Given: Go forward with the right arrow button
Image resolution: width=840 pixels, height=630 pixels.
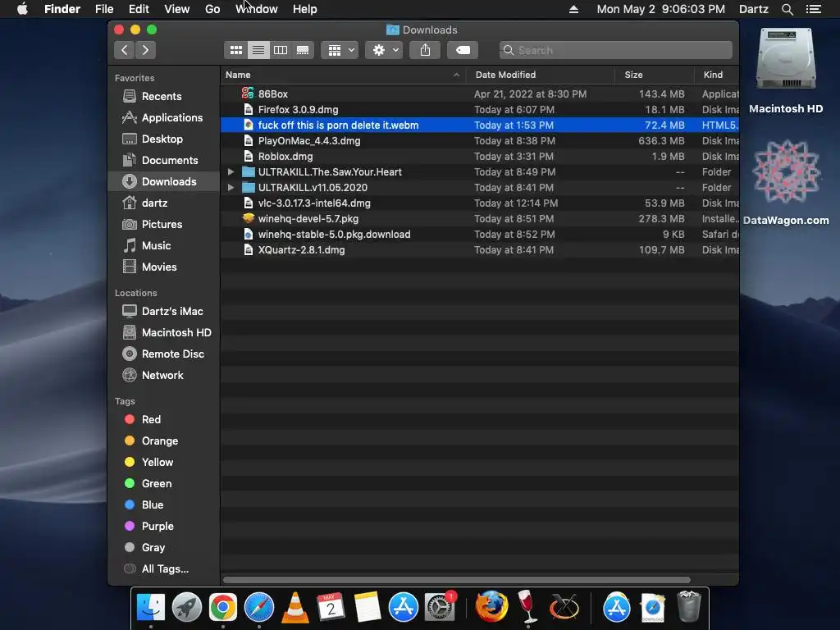Looking at the screenshot, I should 145,50.
